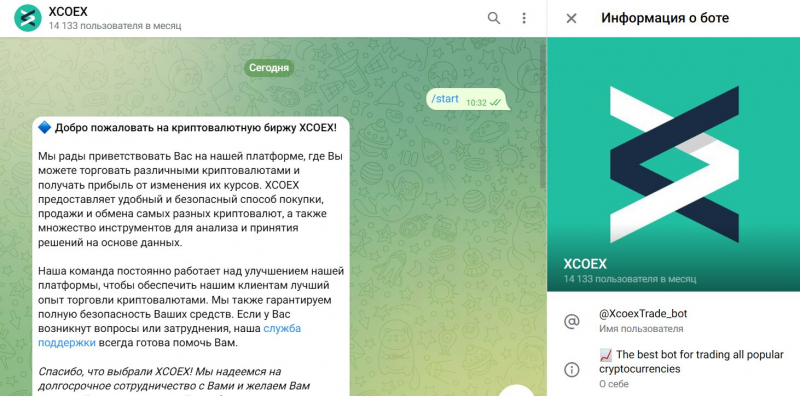Click the @XcoexTrade_bot username
The image size is (800, 396).
click(x=643, y=314)
